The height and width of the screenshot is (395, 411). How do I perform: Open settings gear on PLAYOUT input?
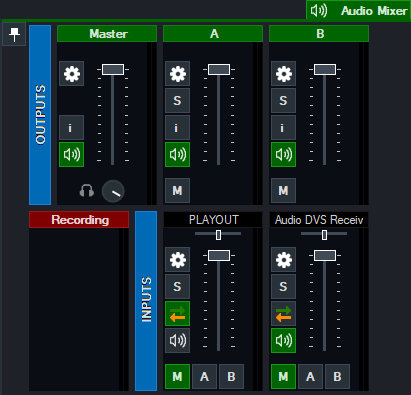tap(177, 260)
